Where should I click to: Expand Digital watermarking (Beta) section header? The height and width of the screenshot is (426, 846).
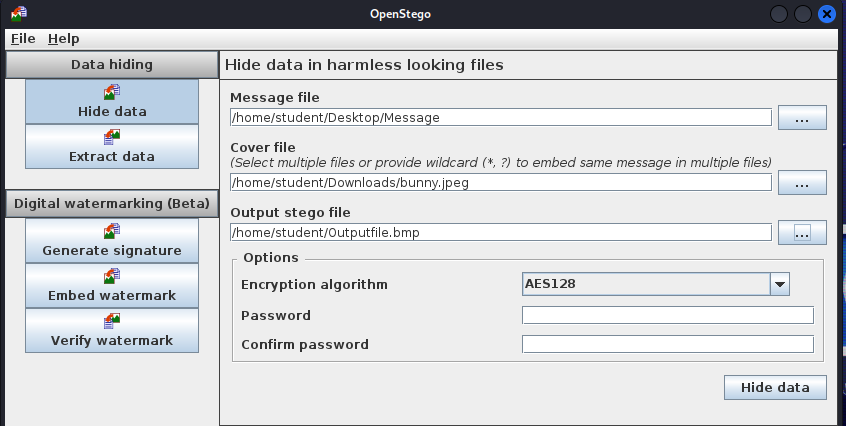point(112,203)
